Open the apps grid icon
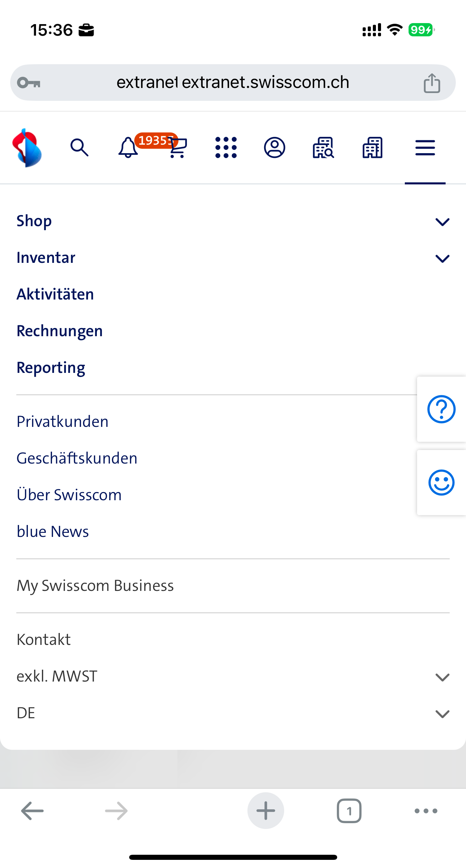The image size is (466, 868). 226,148
